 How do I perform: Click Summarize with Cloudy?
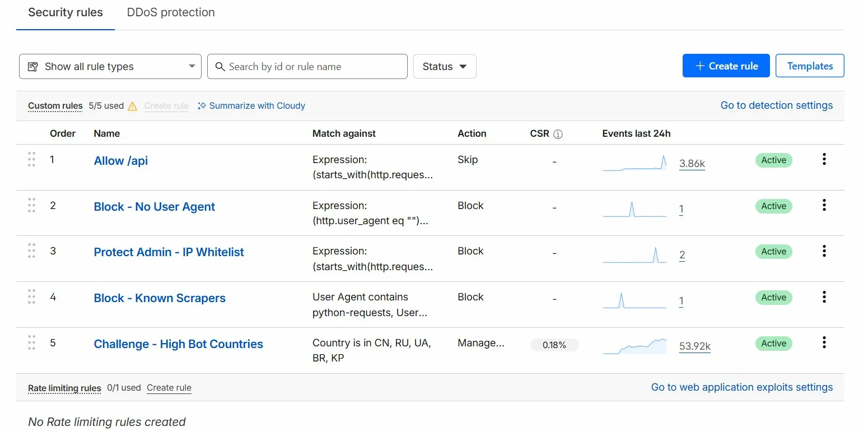click(257, 106)
